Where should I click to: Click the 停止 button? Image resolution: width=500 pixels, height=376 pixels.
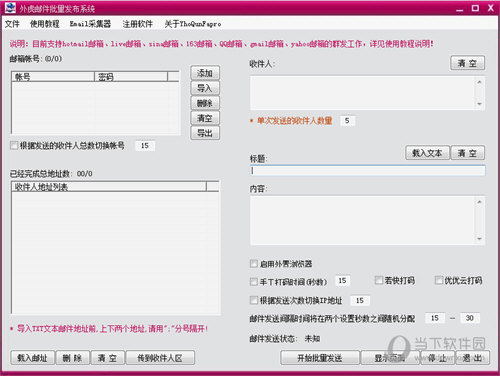point(437,358)
